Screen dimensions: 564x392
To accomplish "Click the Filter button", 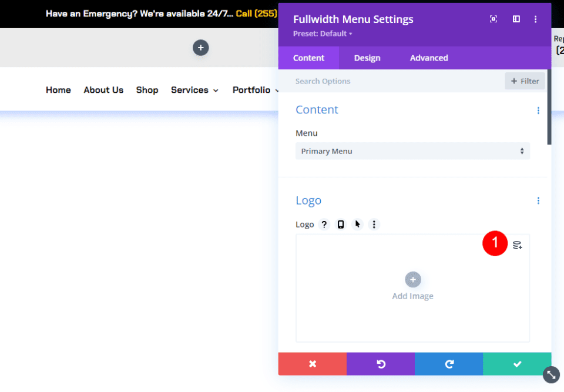I will tap(525, 81).
